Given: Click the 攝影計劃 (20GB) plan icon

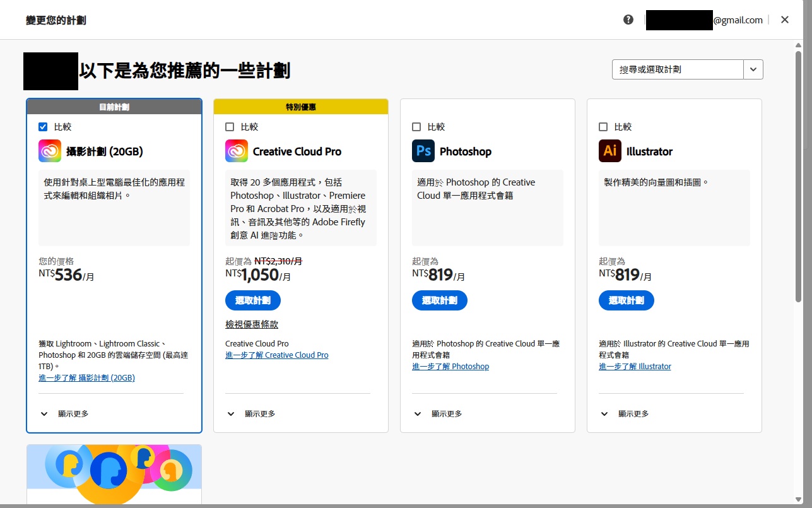Looking at the screenshot, I should (x=49, y=151).
